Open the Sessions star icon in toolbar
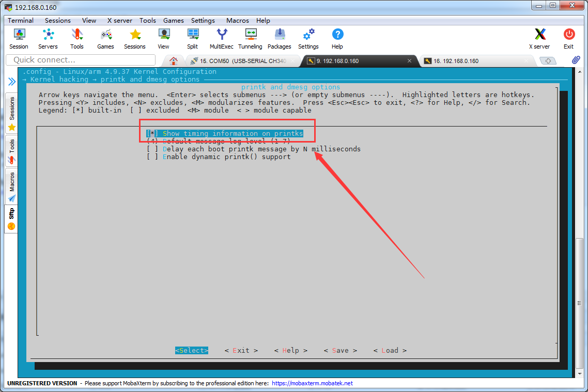The width and height of the screenshot is (588, 392). pos(135,39)
